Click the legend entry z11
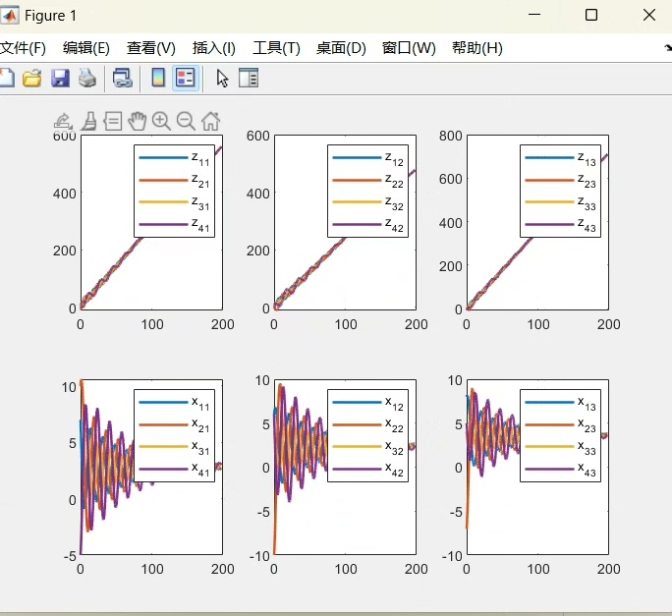672x616 pixels. pos(200,158)
